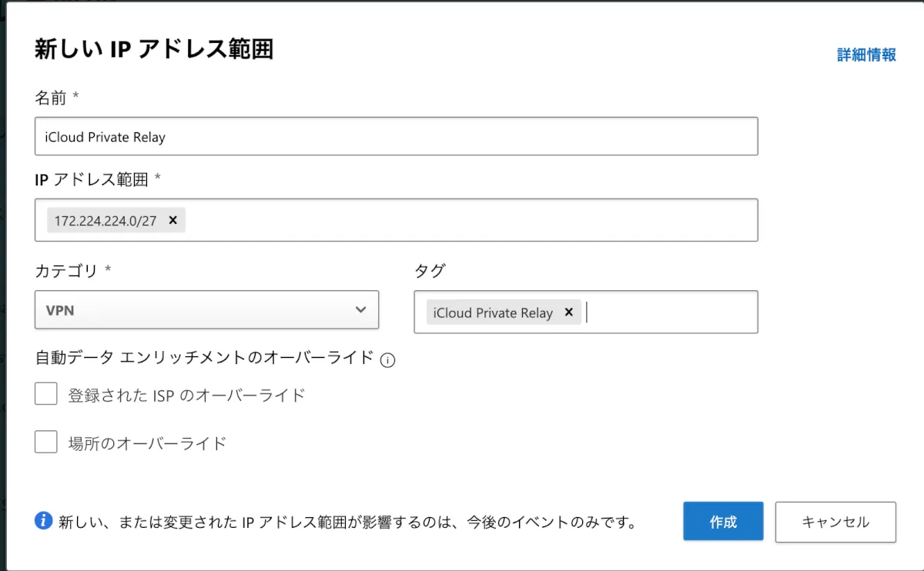Click info icon beside 自動データ エンリッチメントのオーバーライド
The image size is (924, 571).
(x=388, y=360)
